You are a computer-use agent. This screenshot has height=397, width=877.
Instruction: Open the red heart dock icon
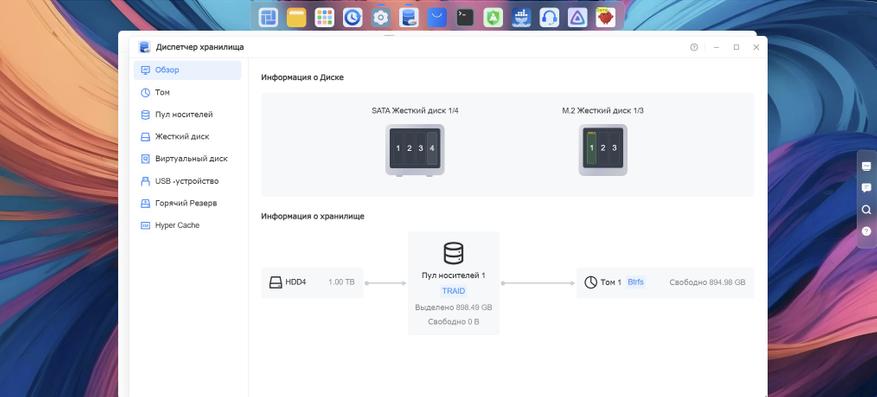pos(605,17)
